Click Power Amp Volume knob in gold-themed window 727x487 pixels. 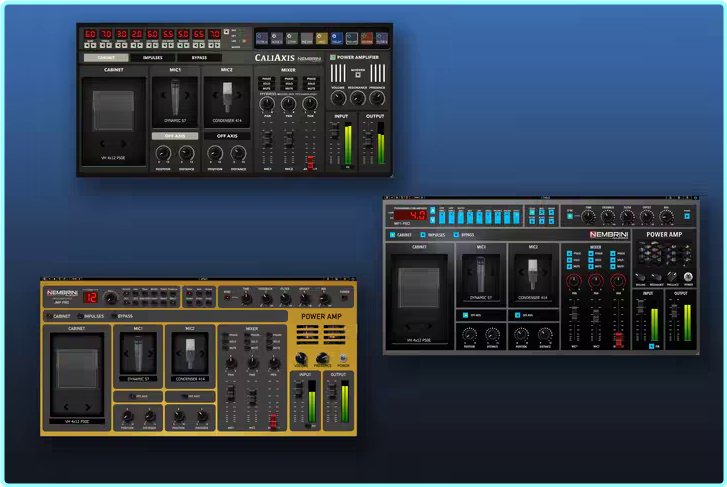point(301,358)
